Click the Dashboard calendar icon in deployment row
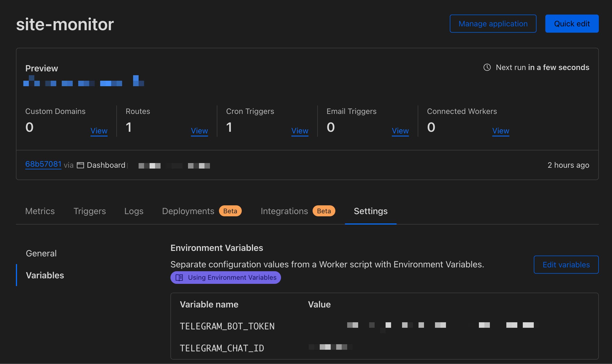 80,165
